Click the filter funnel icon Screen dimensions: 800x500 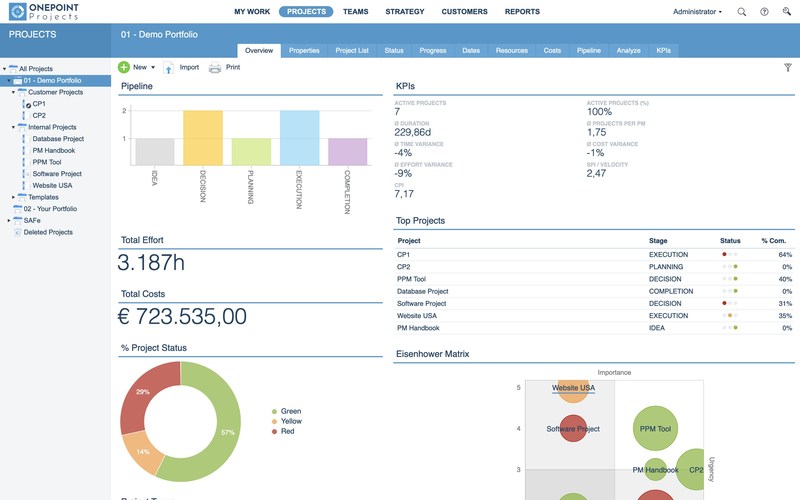pos(787,68)
